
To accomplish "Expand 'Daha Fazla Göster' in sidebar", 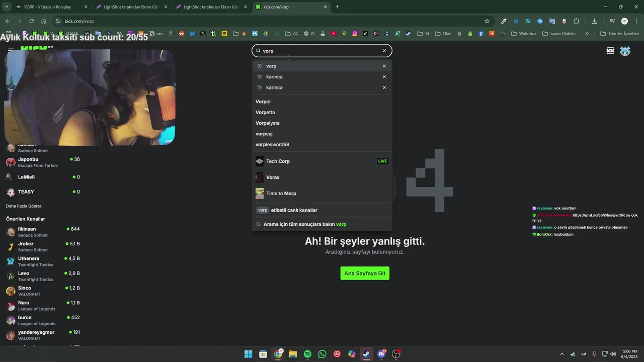I will click(24, 206).
